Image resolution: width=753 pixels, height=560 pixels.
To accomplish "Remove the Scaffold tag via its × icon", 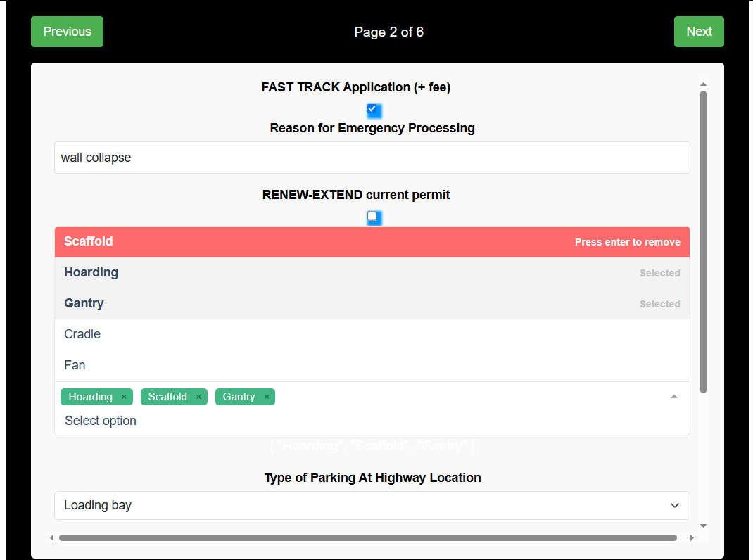I will click(x=198, y=397).
